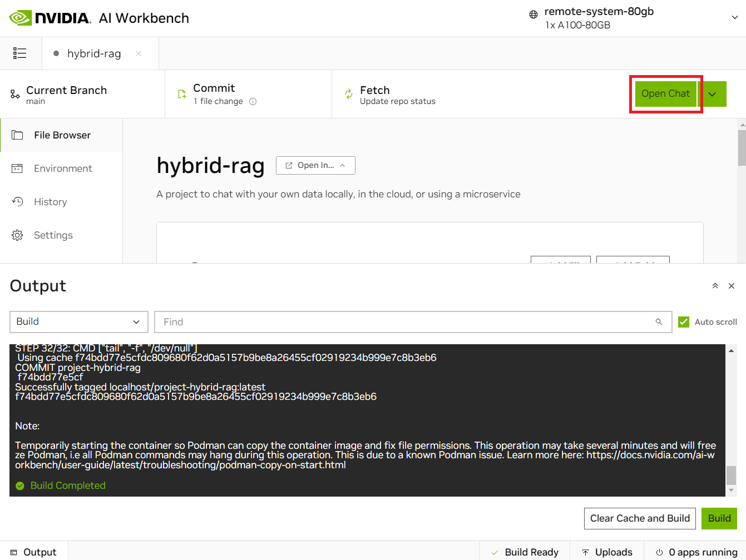
Task: Toggle the Output tab in status bar
Action: point(34,552)
